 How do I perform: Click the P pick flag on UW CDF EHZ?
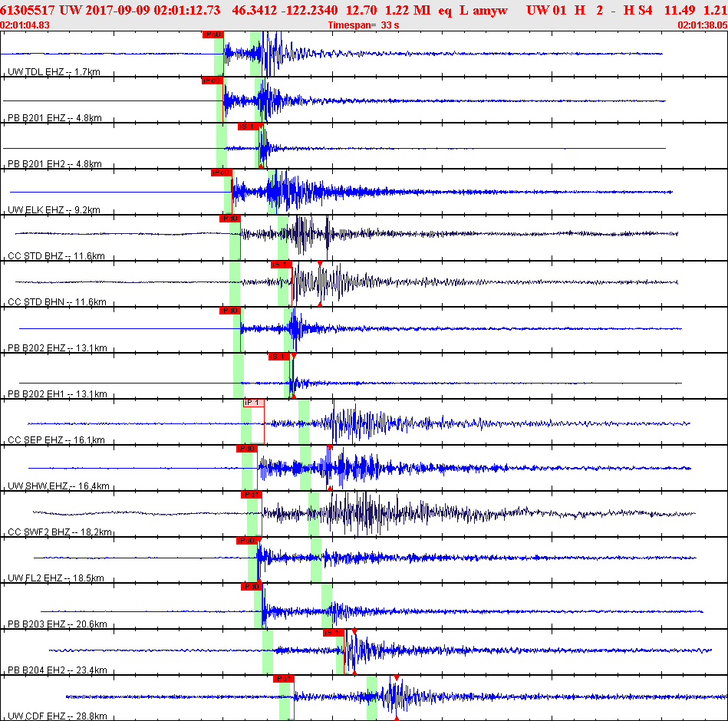point(284,679)
